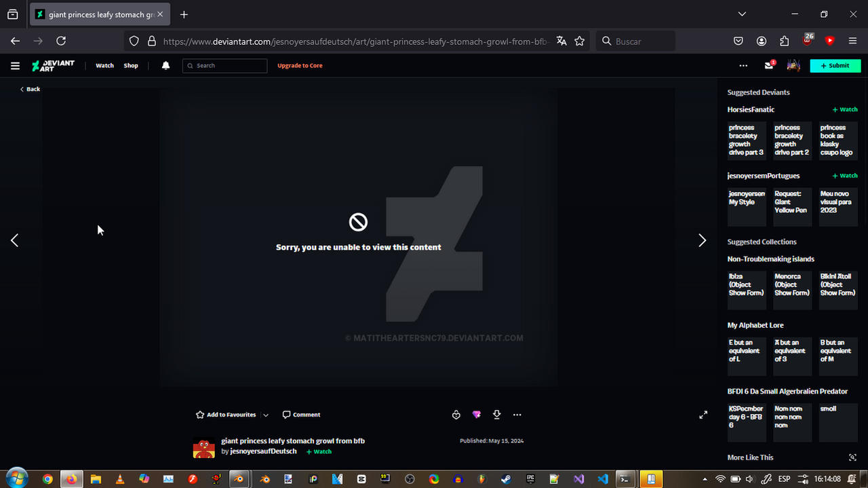Open Steam from the taskbar
This screenshot has width=868, height=488.
(x=506, y=479)
